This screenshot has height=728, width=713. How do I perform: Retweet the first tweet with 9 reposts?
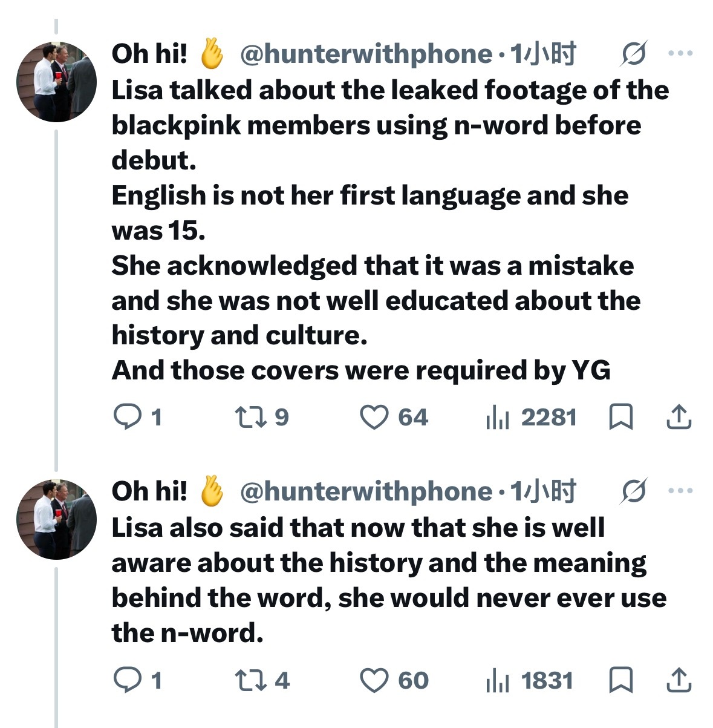click(x=249, y=417)
